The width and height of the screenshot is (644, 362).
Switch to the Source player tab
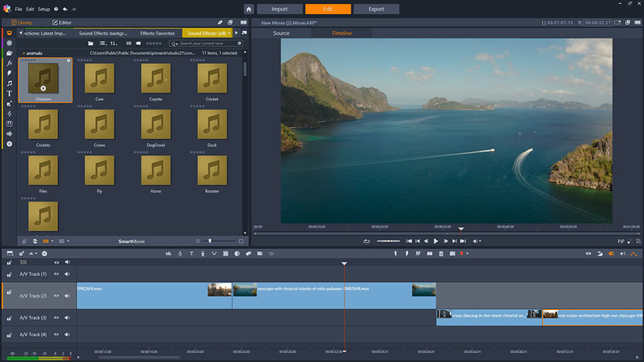(281, 34)
